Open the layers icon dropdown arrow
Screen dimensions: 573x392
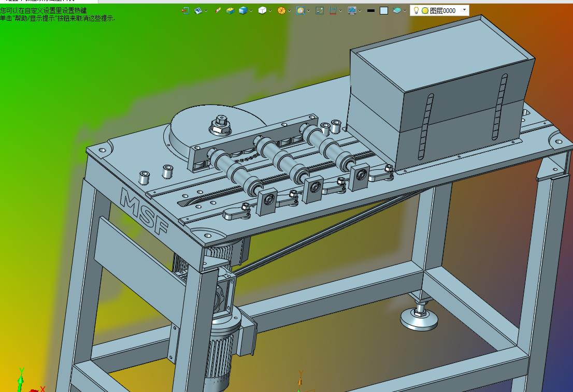(405, 11)
